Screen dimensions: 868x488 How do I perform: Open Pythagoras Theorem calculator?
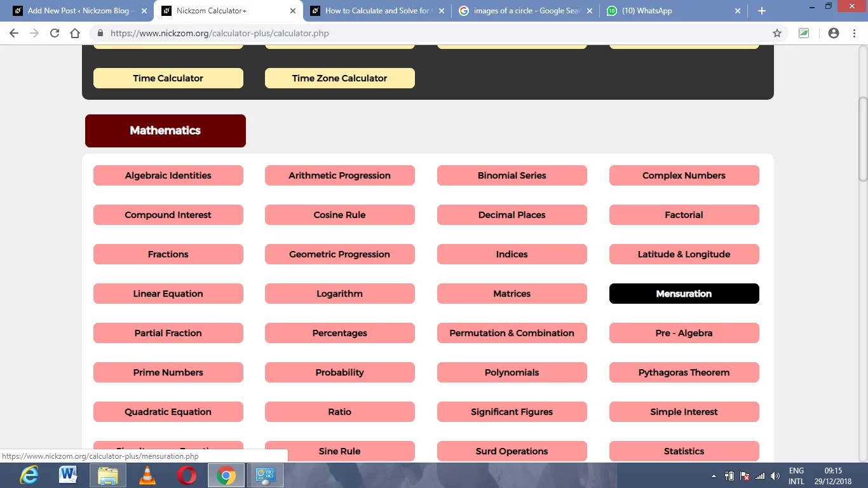(684, 372)
